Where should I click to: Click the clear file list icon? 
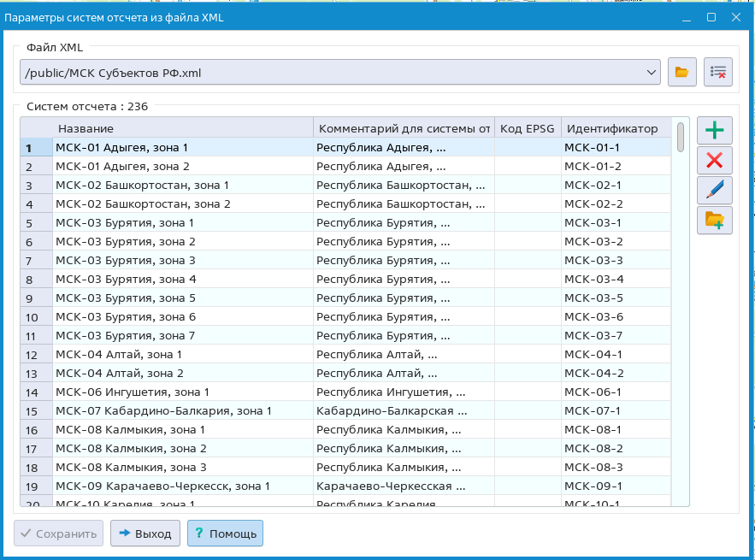[x=718, y=73]
